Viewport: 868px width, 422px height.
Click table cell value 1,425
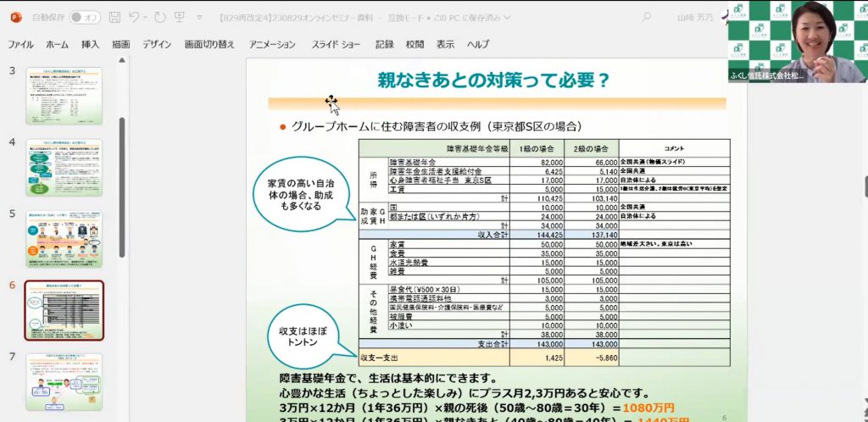553,358
